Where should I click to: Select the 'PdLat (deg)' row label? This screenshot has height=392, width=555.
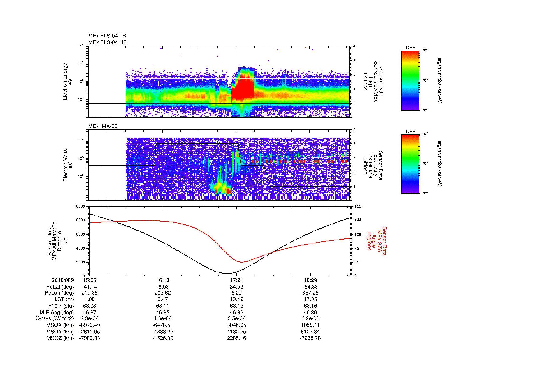click(x=60, y=287)
